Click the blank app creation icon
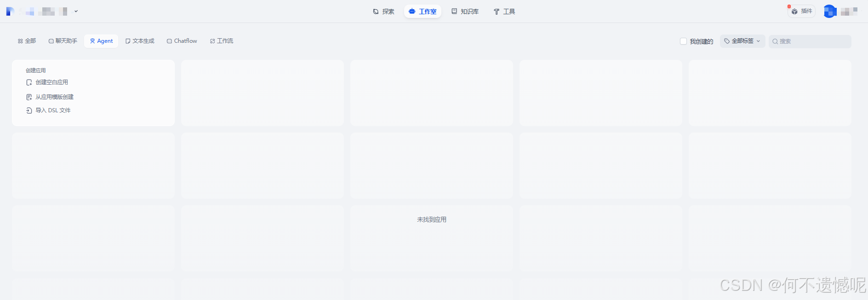This screenshot has height=300, width=868. (x=29, y=82)
